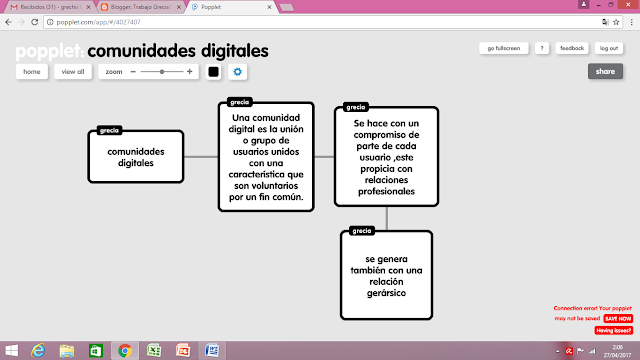This screenshot has width=640, height=360.
Task: Click the browser back arrow
Action: 9,22
